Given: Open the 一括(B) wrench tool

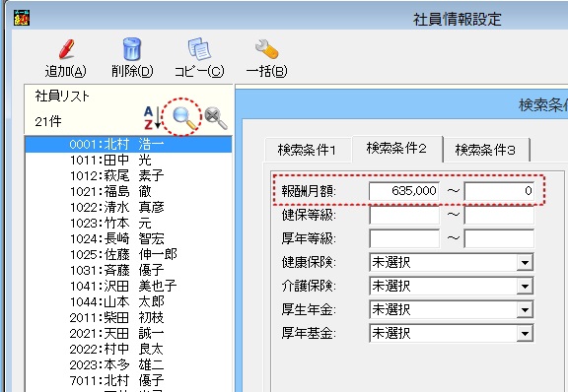Looking at the screenshot, I should point(266,49).
